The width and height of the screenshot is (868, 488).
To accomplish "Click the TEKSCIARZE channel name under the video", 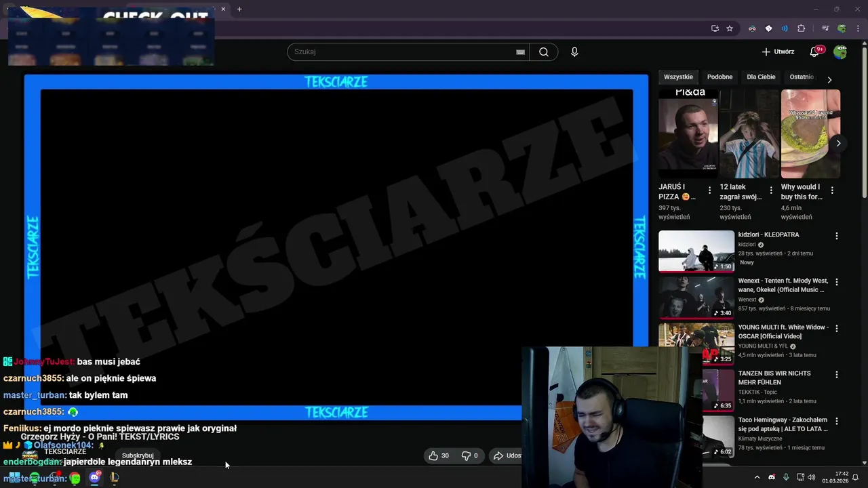I will pyautogui.click(x=65, y=451).
